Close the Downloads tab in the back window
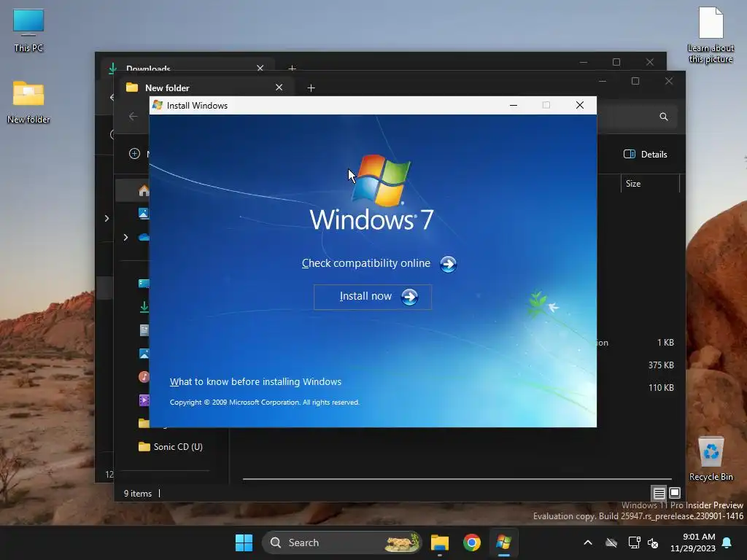Screen dimensions: 747x560 (x=260, y=68)
